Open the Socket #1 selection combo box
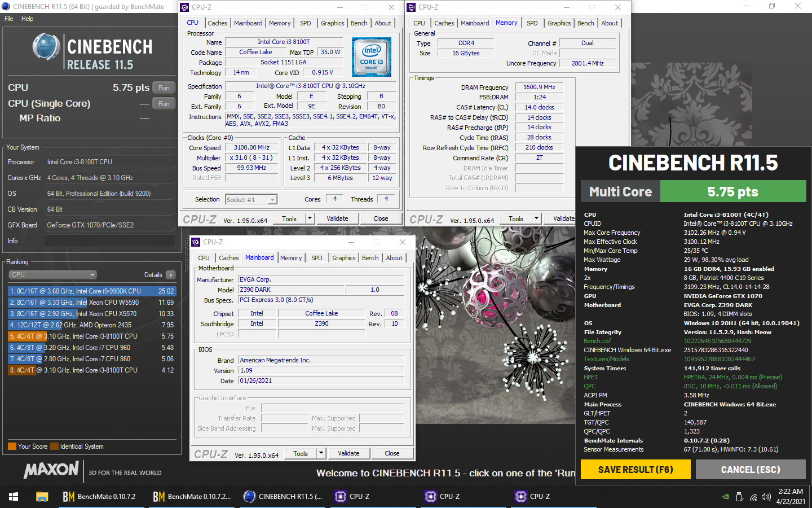812x508 pixels. 251,199
